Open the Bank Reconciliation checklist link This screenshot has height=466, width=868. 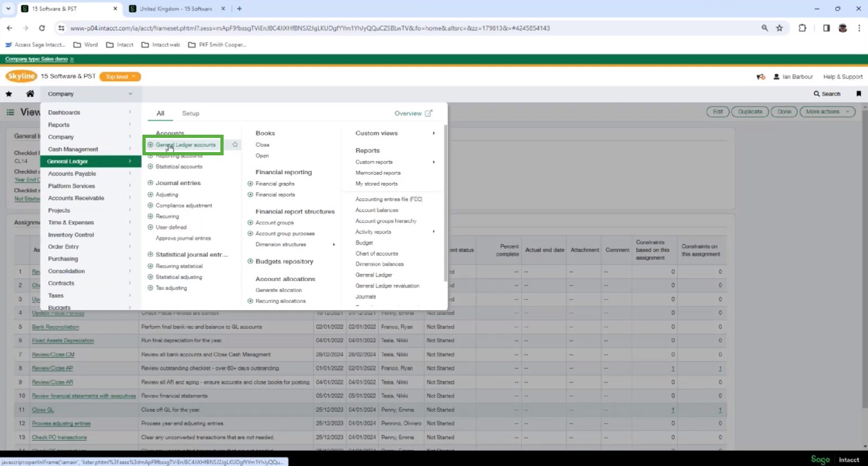click(x=55, y=327)
